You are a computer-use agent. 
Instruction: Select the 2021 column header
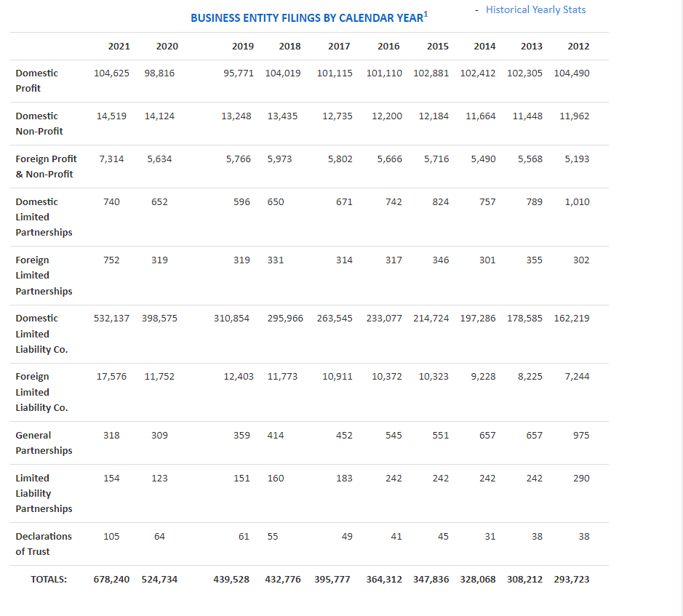tap(119, 46)
